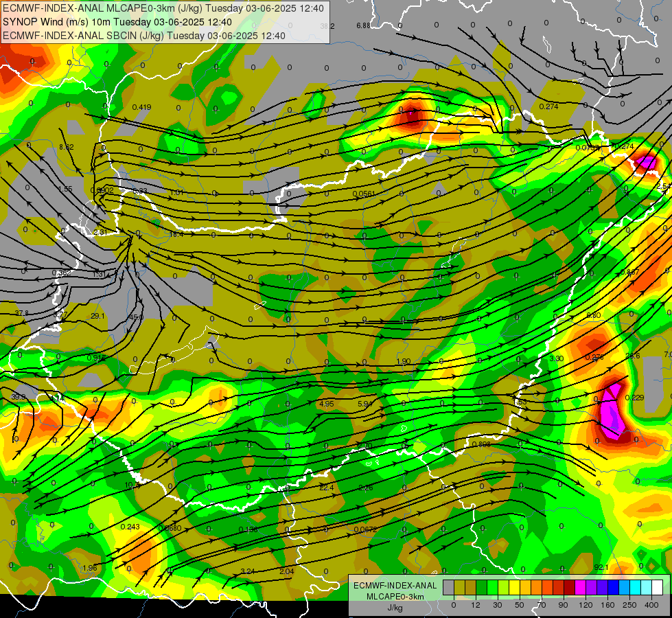Image resolution: width=672 pixels, height=618 pixels.
Task: Choose the magenta legend swatch
Action: [x=581, y=588]
